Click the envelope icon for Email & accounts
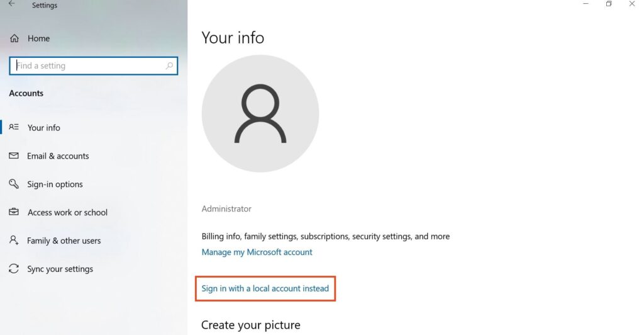This screenshot has height=335, width=644. pos(14,156)
